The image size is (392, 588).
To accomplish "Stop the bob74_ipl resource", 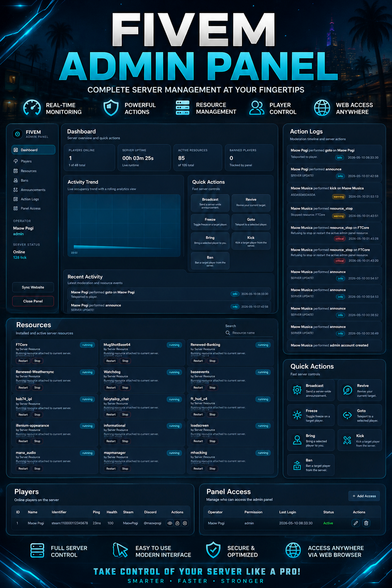I will pyautogui.click(x=37, y=415).
